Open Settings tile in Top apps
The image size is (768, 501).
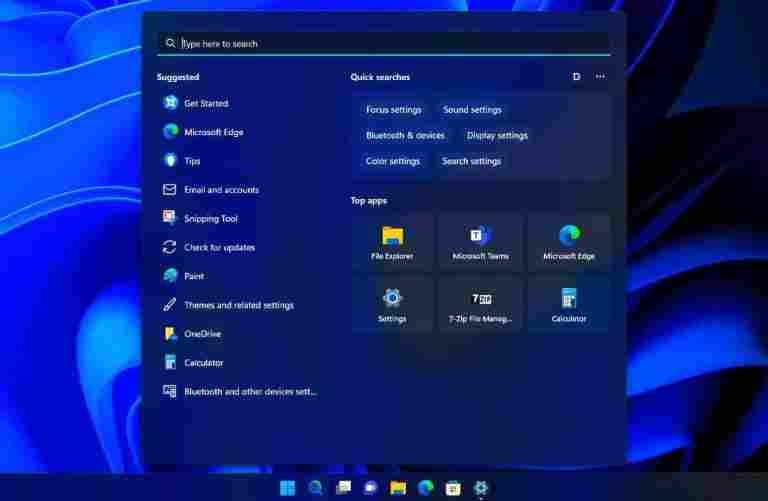coord(392,305)
